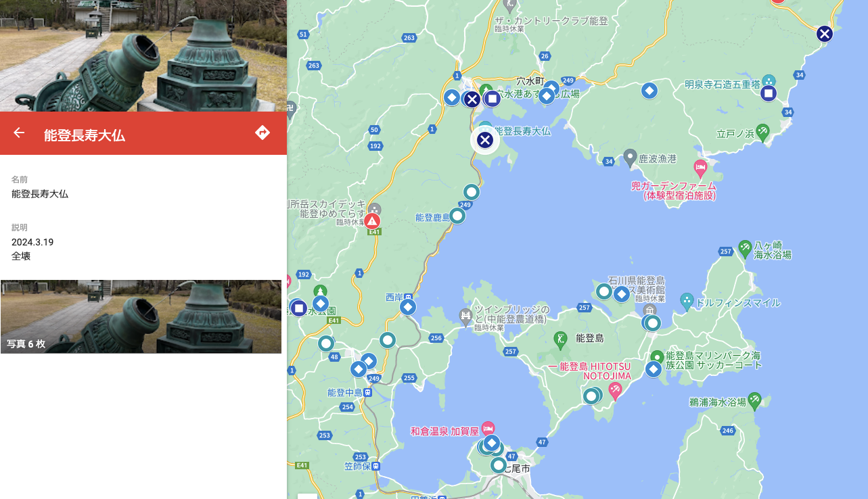This screenshot has height=499, width=868.
Task: Select the X marker at top right coast
Action: click(x=824, y=34)
